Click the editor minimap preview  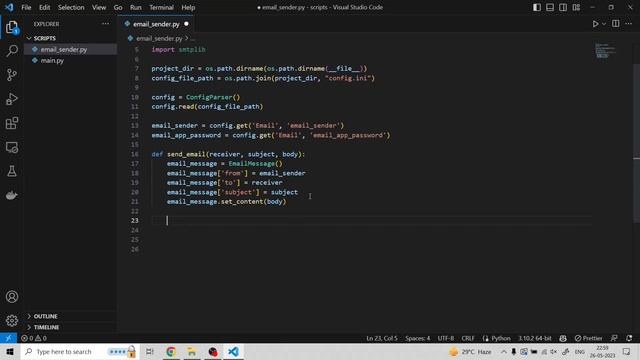click(605, 51)
